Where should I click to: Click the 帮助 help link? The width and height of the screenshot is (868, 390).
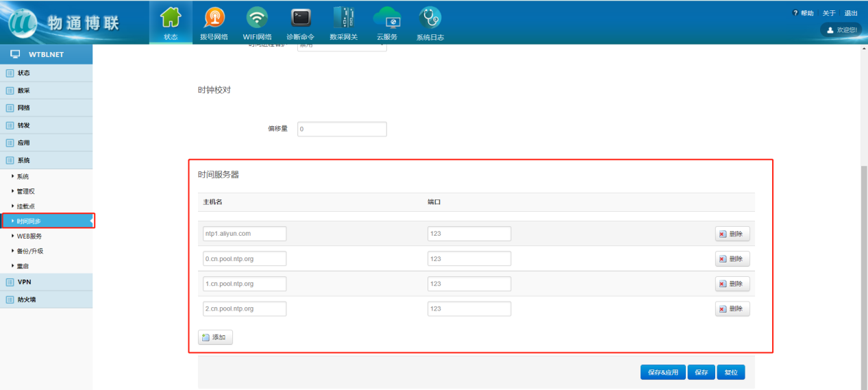(x=803, y=13)
